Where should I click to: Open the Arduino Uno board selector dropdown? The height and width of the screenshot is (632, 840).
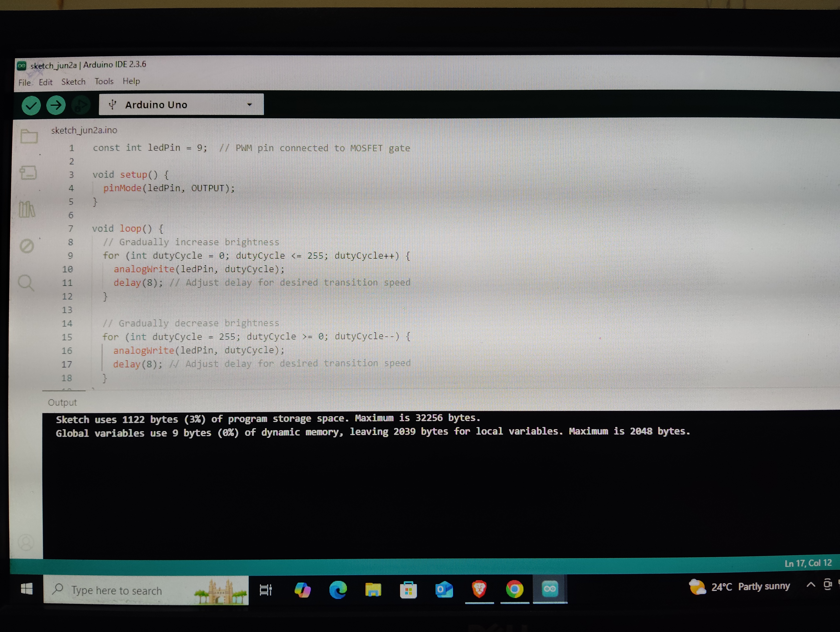point(181,105)
